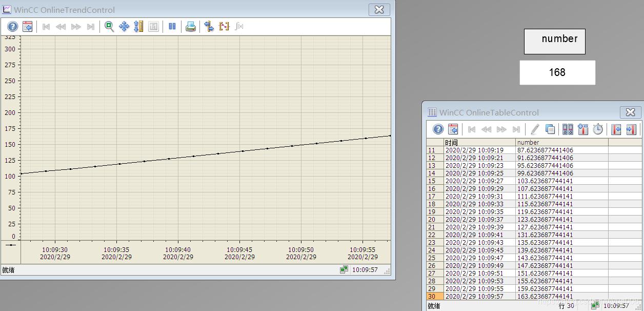Open help in the OnlineTableControl toolbar
The image size is (644, 311).
coord(438,129)
